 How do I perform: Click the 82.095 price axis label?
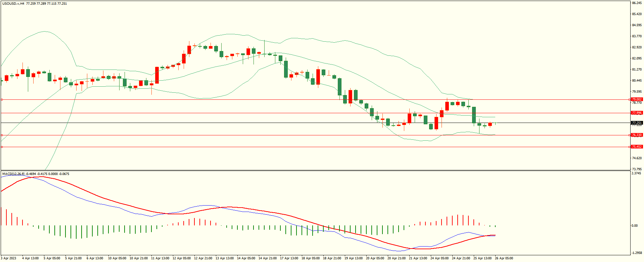pos(637,58)
